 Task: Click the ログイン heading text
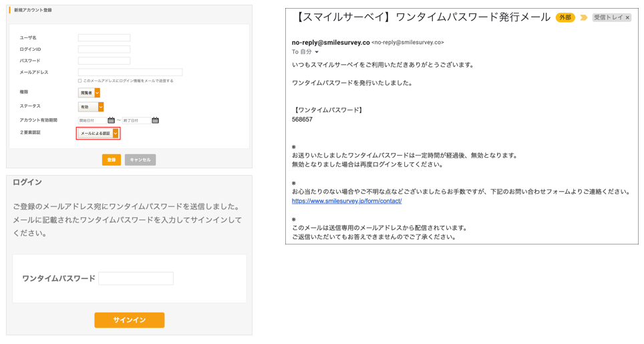27,182
